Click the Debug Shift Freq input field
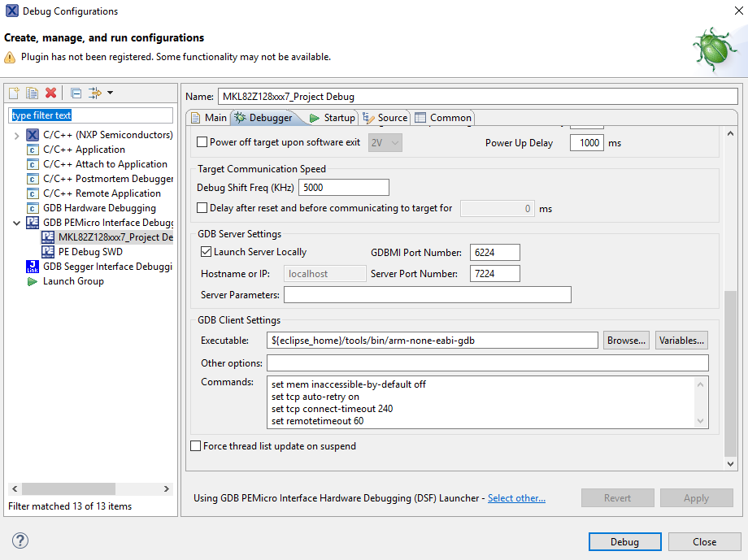This screenshot has height=560, width=748. [343, 188]
